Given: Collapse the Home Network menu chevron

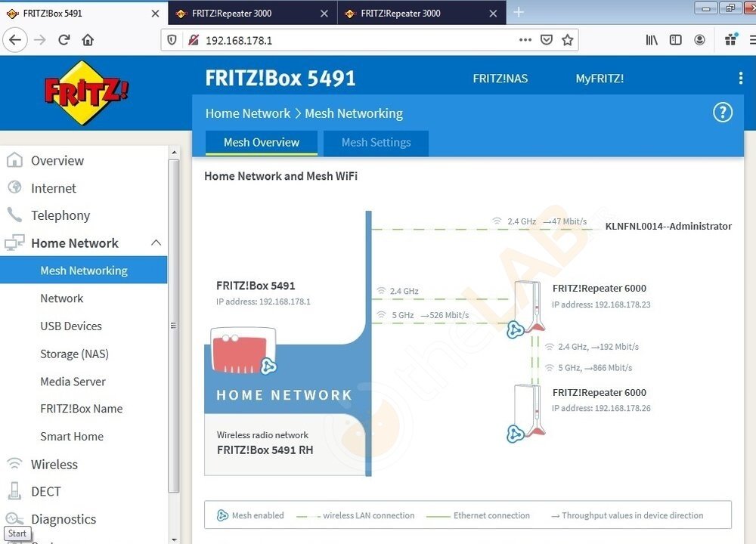Looking at the screenshot, I should pyautogui.click(x=156, y=243).
